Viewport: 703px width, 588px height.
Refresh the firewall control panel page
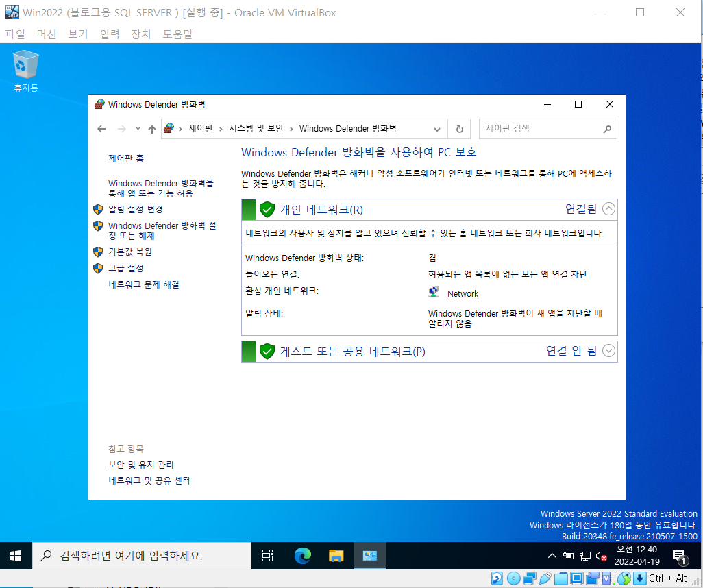460,129
